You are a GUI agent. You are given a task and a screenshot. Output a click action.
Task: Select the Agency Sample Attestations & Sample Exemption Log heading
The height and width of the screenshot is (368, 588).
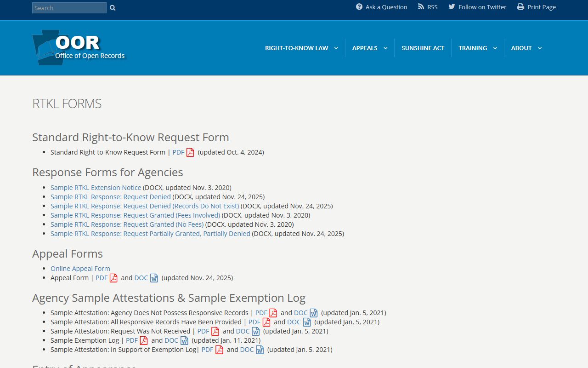[169, 298]
